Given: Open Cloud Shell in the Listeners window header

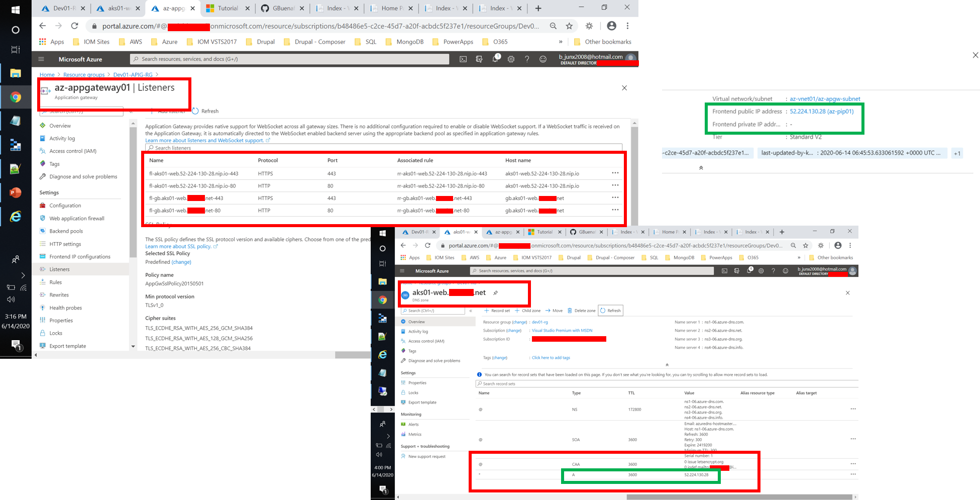Looking at the screenshot, I should click(463, 59).
